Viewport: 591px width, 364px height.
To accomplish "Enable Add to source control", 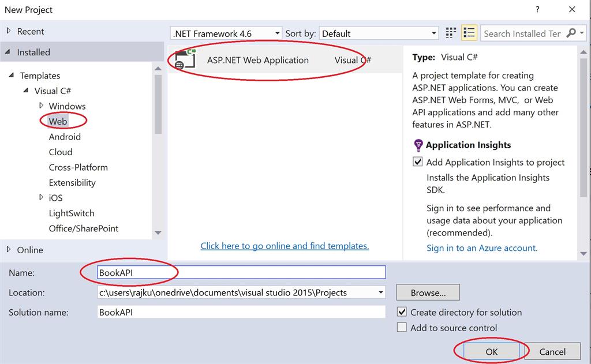I will click(x=402, y=328).
